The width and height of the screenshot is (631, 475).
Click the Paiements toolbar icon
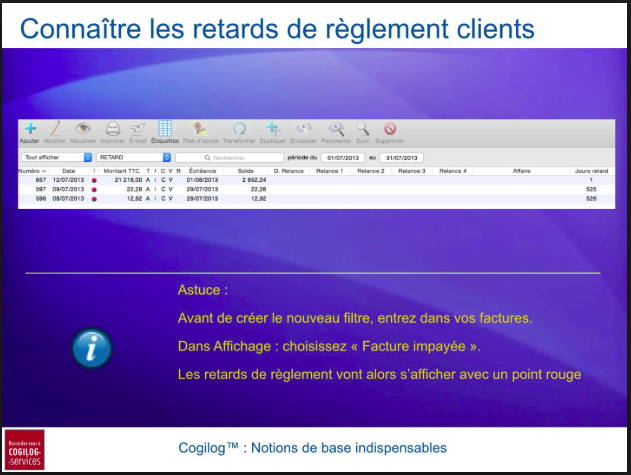coord(337,129)
